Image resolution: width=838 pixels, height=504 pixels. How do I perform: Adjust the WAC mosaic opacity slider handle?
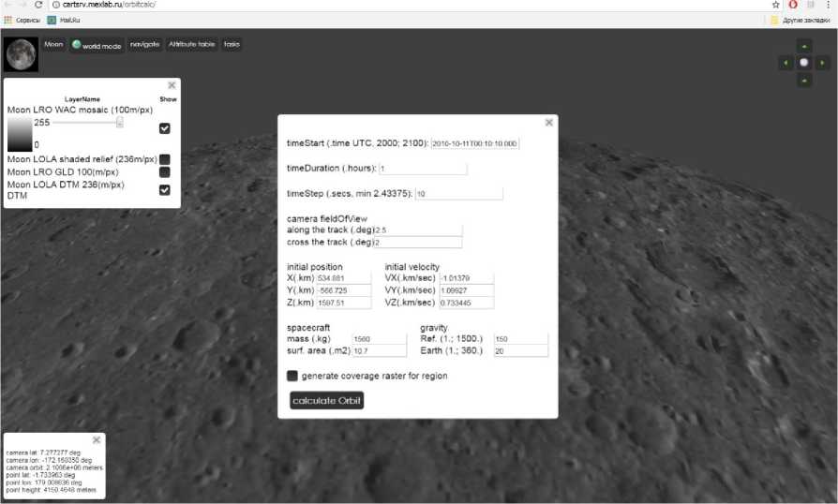[120, 123]
